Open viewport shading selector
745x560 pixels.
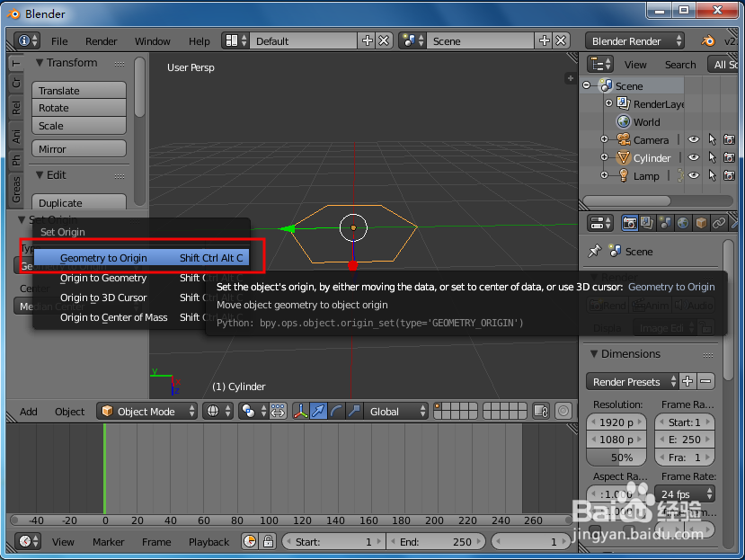coord(218,411)
